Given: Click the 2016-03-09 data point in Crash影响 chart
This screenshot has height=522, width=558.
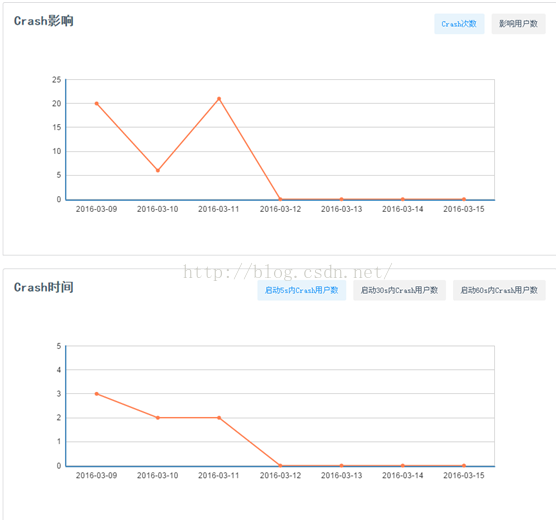Looking at the screenshot, I should point(96,104).
